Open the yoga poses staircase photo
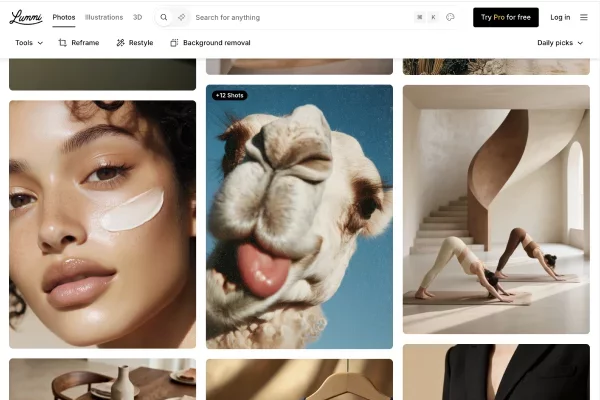Image resolution: width=600 pixels, height=400 pixels. tap(495, 208)
